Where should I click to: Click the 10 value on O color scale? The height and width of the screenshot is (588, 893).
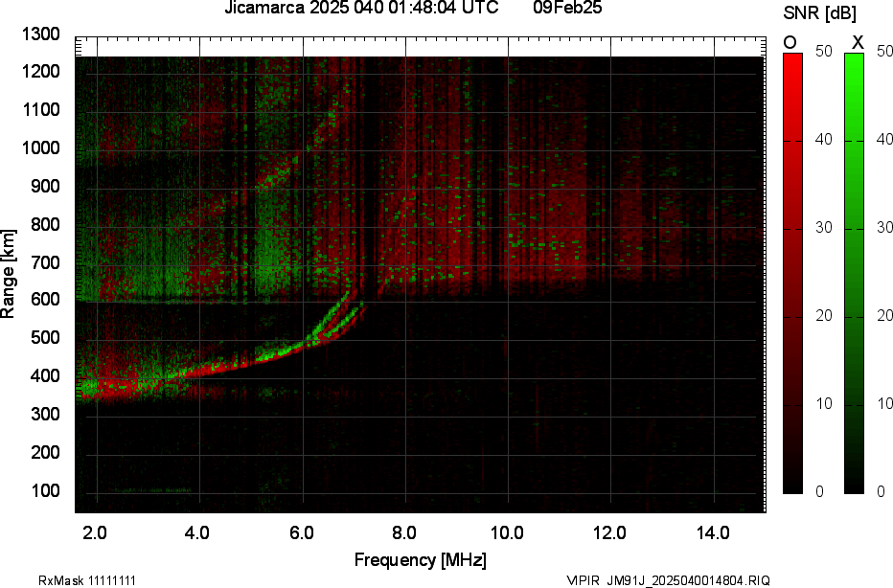[823, 403]
